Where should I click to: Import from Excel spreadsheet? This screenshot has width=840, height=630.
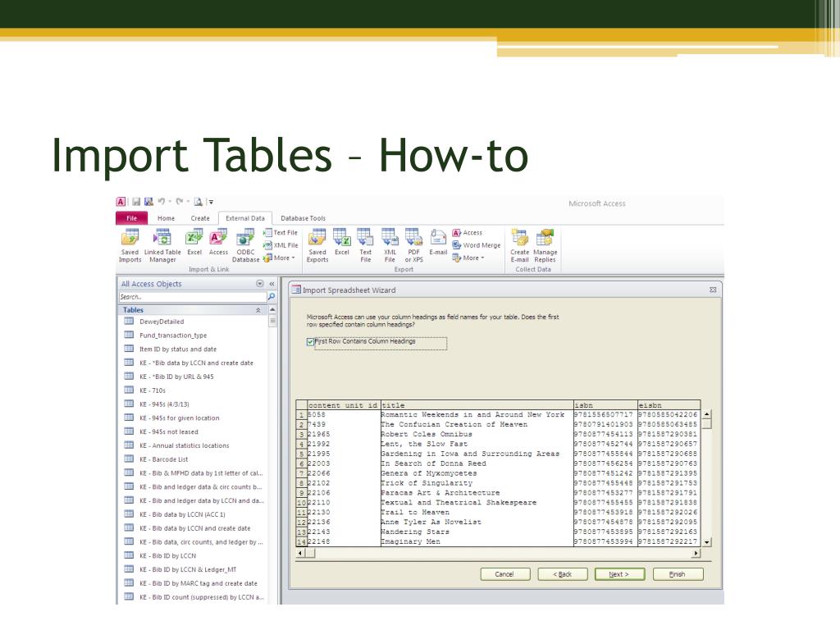pyautogui.click(x=194, y=242)
